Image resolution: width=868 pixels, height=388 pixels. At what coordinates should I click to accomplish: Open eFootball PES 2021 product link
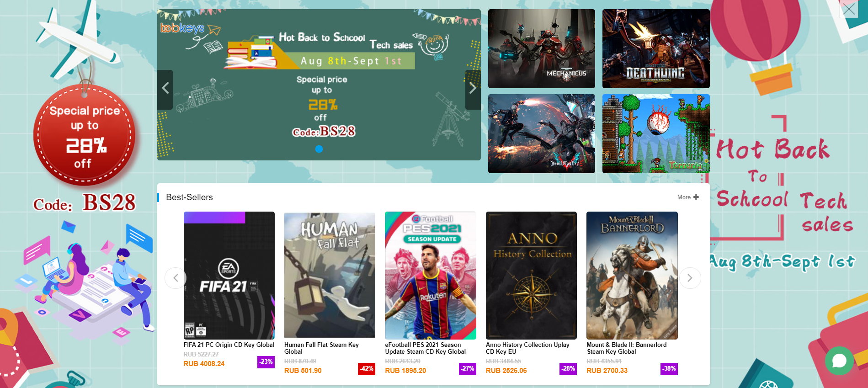point(425,348)
